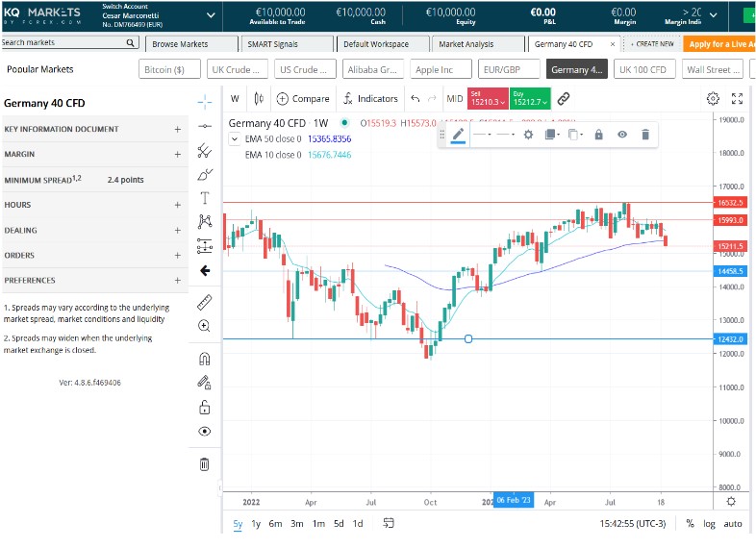
Task: Expand the Hours section
Action: tap(95, 205)
